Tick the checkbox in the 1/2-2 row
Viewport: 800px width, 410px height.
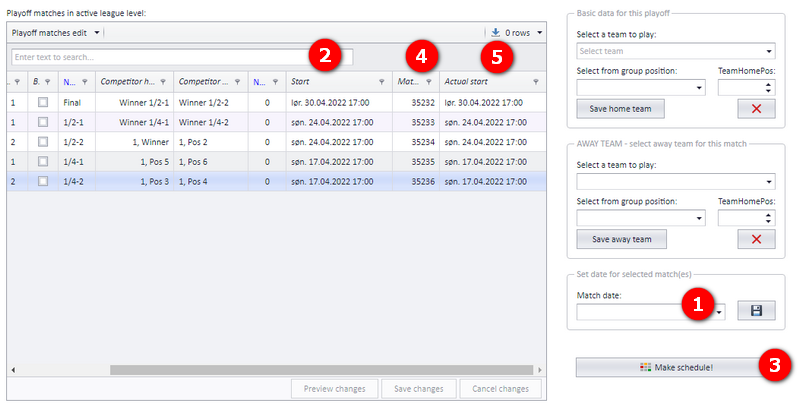(x=43, y=142)
